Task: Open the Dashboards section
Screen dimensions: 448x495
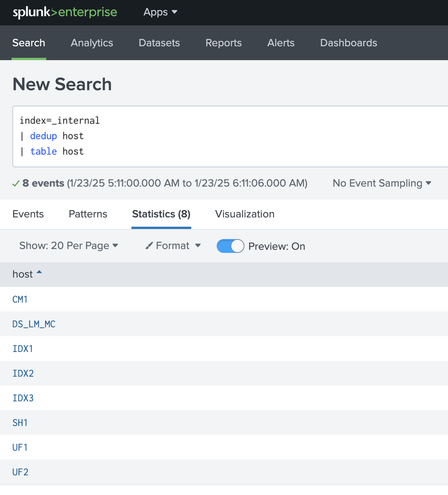Action: pos(348,43)
